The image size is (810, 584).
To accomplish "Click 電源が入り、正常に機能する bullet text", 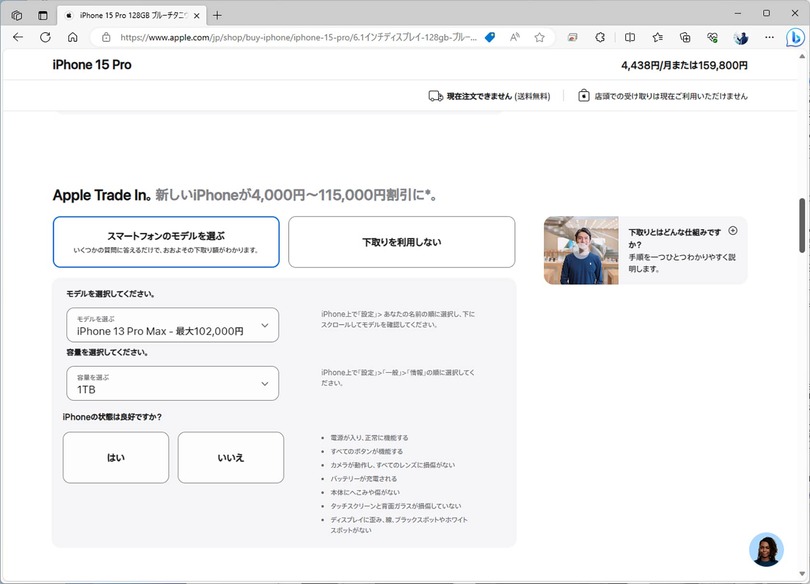I will pos(369,437).
